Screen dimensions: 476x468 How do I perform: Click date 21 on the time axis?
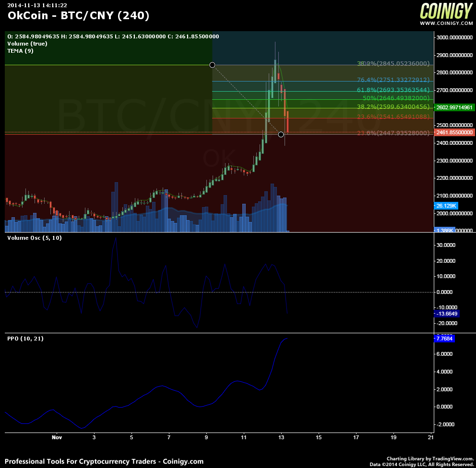[431, 437]
